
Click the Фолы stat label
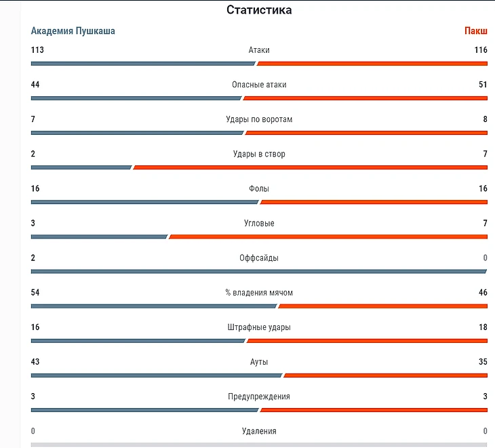click(x=259, y=188)
